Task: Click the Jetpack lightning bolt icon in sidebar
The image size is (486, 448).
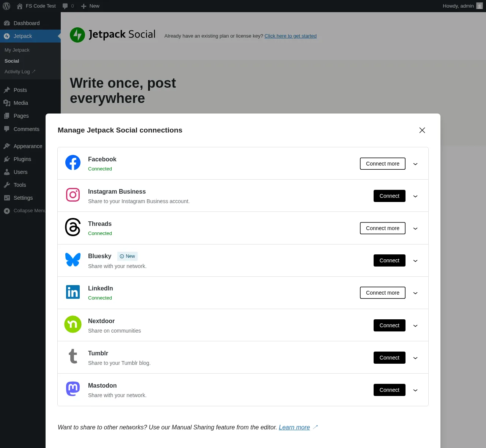Action: (7, 36)
